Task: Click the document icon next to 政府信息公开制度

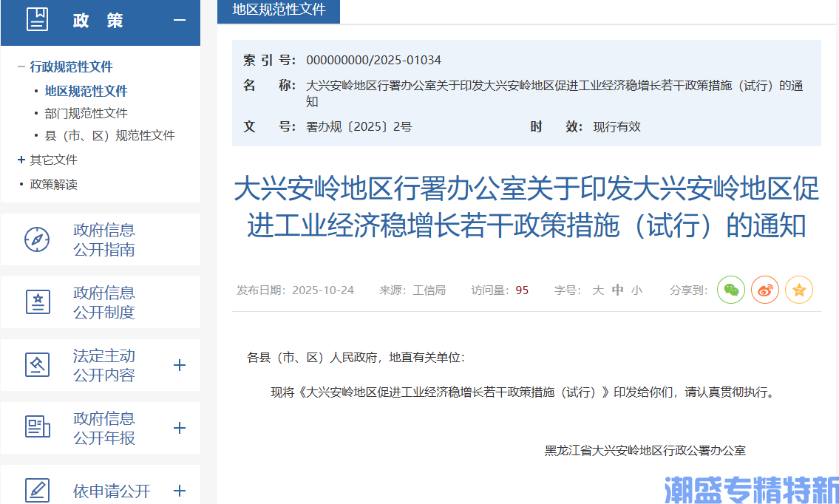Action: 38,302
